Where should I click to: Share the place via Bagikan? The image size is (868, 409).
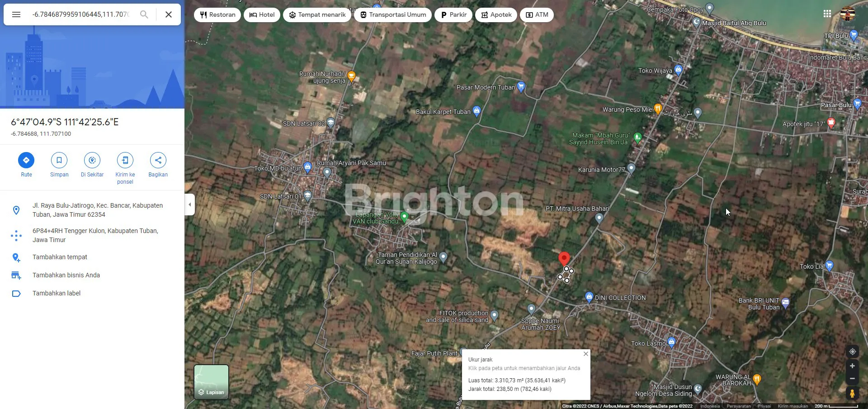pos(158,160)
